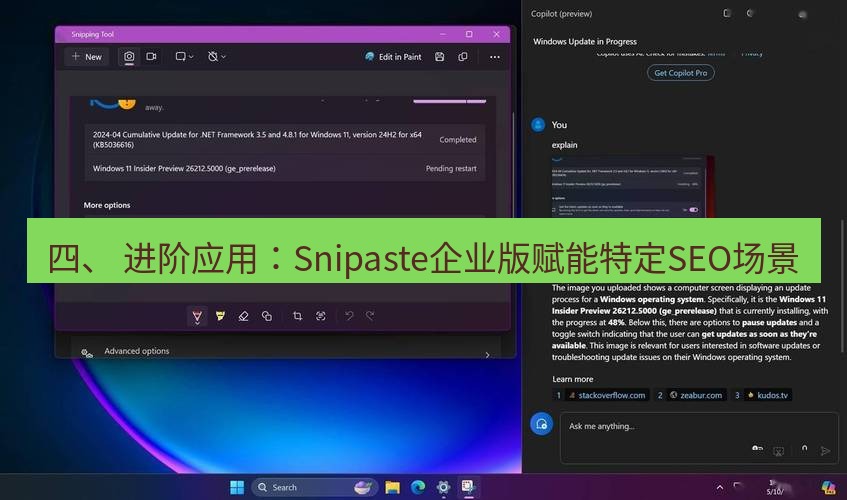
Task: Start a New snip in Snipping Tool
Action: point(86,57)
